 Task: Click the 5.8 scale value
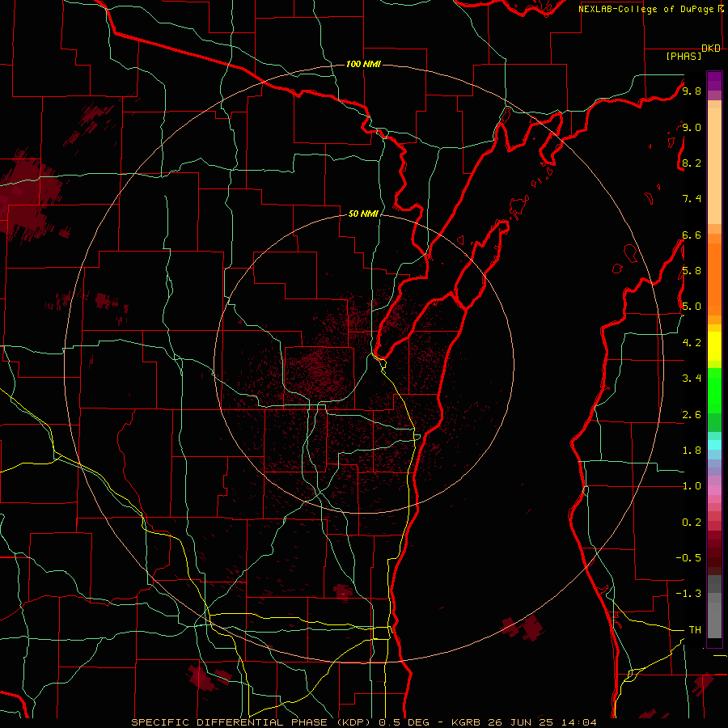click(692, 271)
